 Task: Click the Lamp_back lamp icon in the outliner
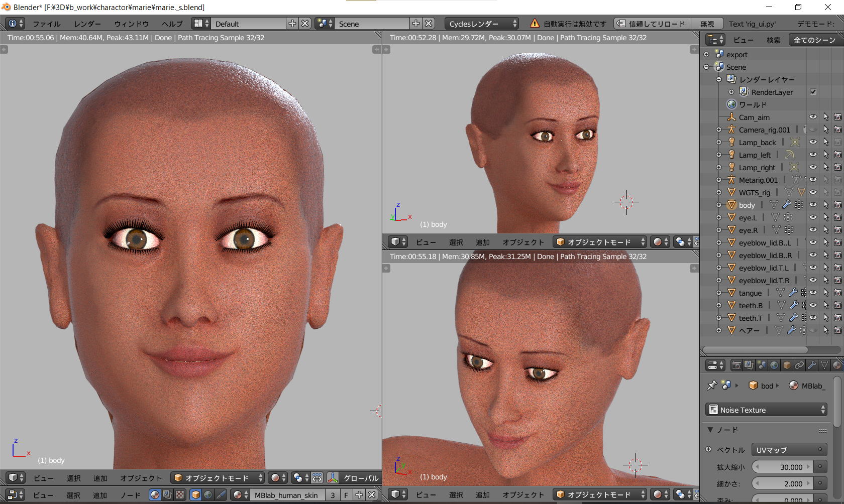point(732,143)
